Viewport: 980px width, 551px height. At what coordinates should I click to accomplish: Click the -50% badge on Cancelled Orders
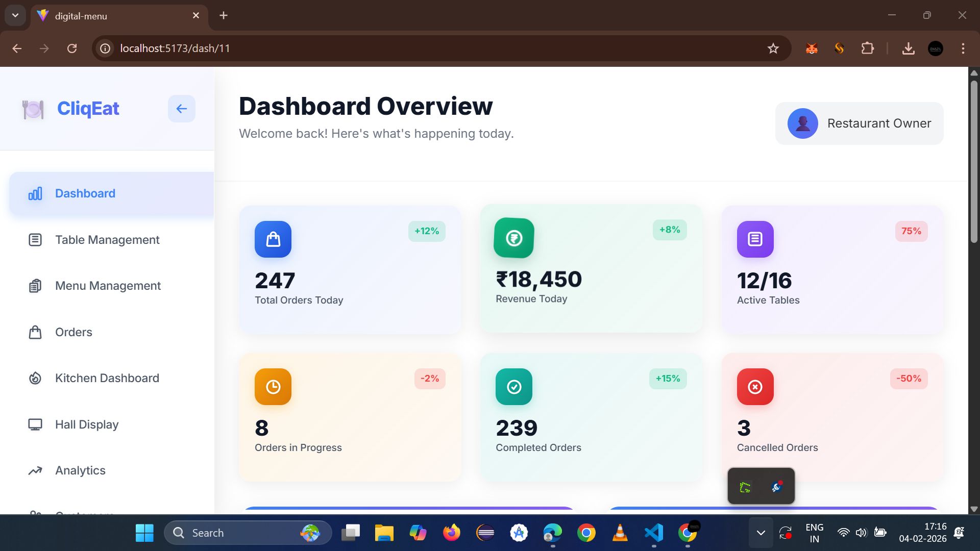click(x=909, y=379)
